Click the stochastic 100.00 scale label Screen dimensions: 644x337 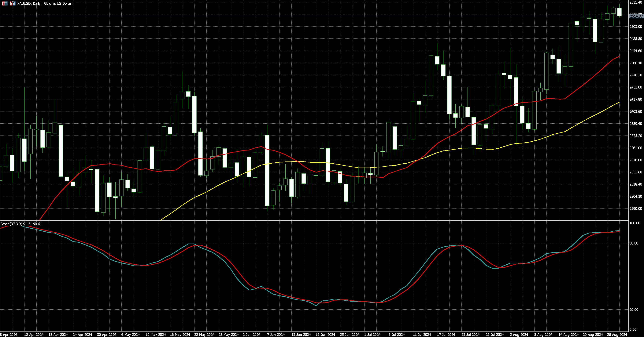[x=635, y=223]
